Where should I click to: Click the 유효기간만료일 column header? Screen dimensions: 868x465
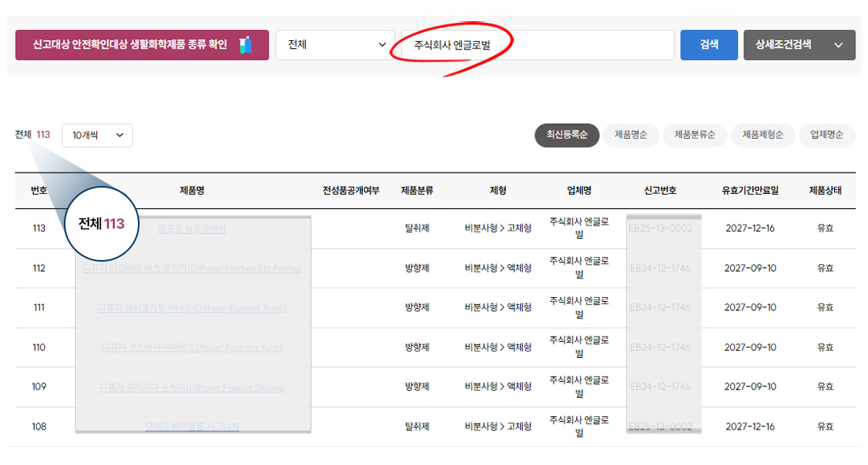click(x=749, y=191)
